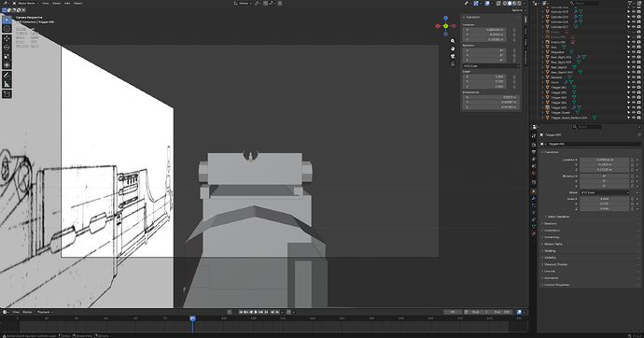Viewport: 644px width, 338px height.
Task: Pin the Trigger.005 properties context
Action: pyautogui.click(x=638, y=134)
